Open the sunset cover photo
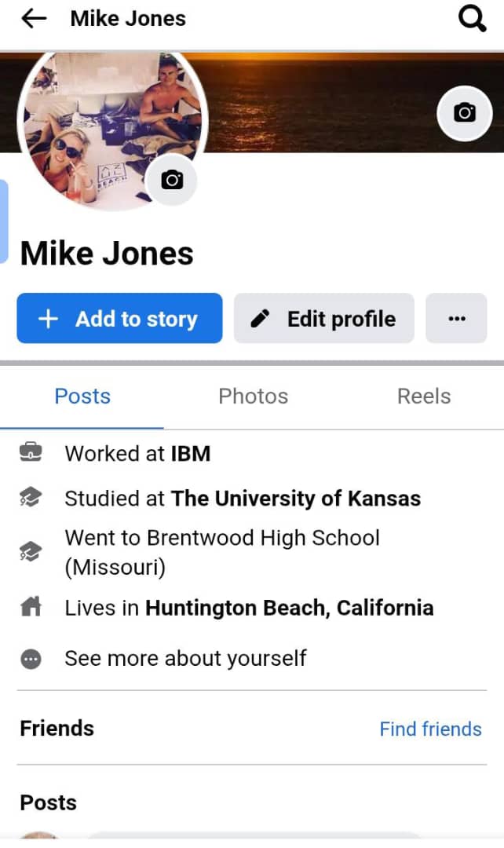The width and height of the screenshot is (504, 848). point(330,102)
